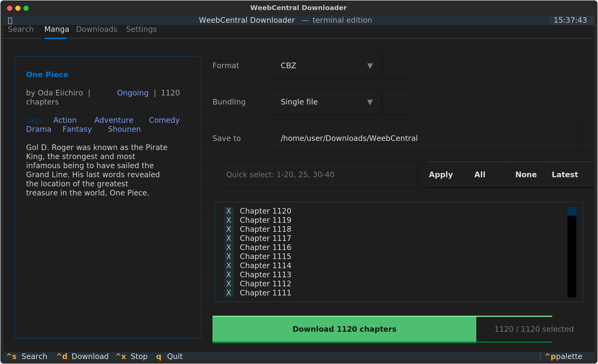Select the Manga tab
The image size is (598, 364).
tap(57, 29)
